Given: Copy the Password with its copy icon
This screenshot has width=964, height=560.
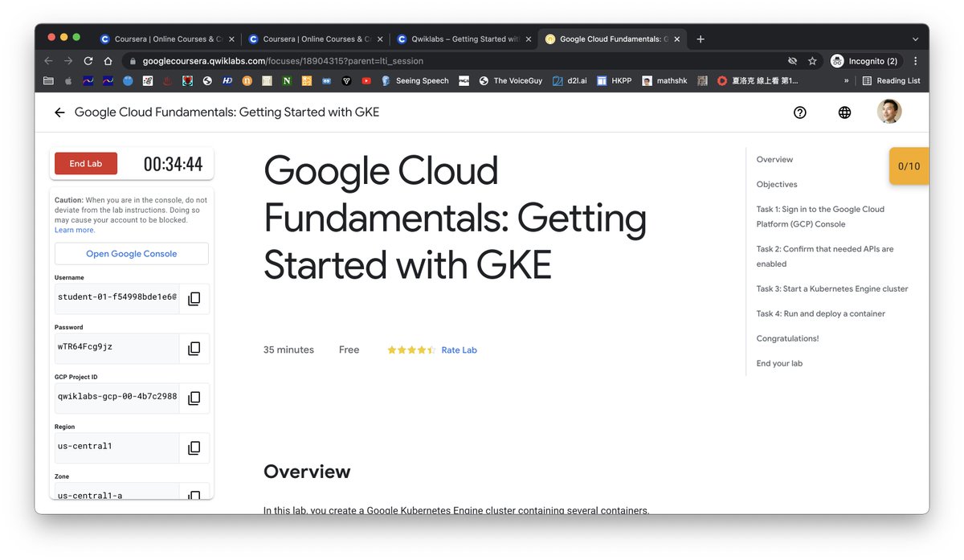Looking at the screenshot, I should coord(194,349).
